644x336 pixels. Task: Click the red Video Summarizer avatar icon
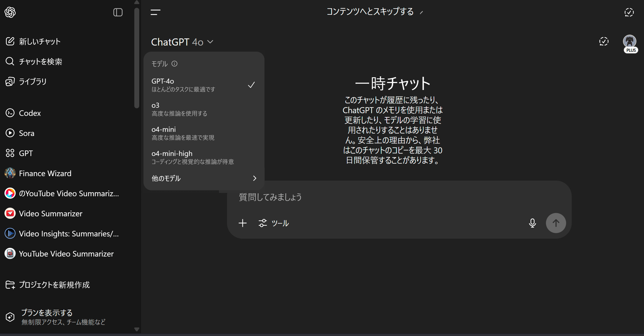(10, 213)
